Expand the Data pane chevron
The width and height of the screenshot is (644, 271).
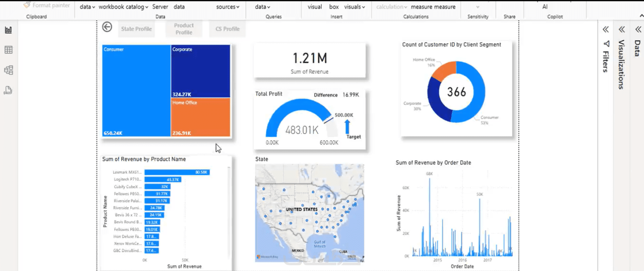point(638,29)
